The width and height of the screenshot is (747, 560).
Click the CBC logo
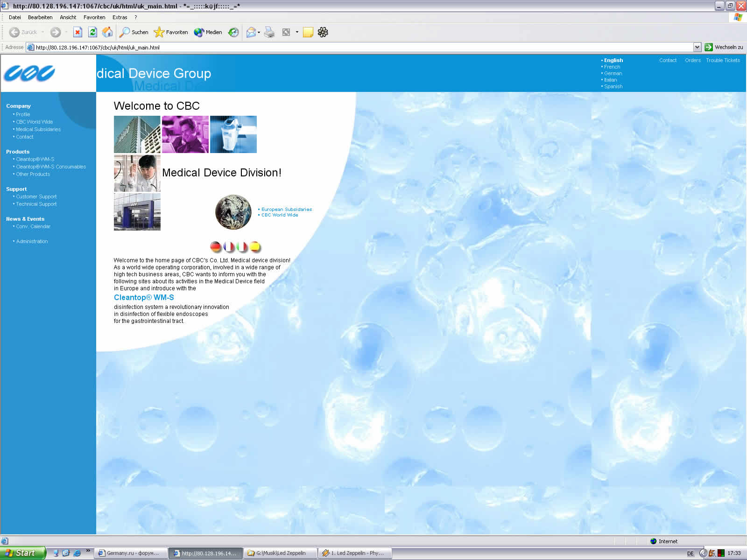click(x=29, y=73)
